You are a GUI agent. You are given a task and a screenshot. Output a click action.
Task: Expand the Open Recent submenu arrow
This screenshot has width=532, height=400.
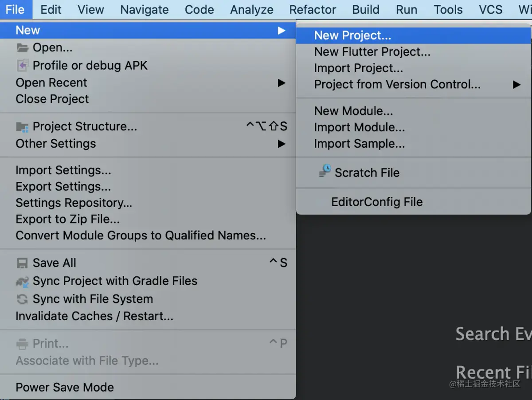tap(282, 83)
